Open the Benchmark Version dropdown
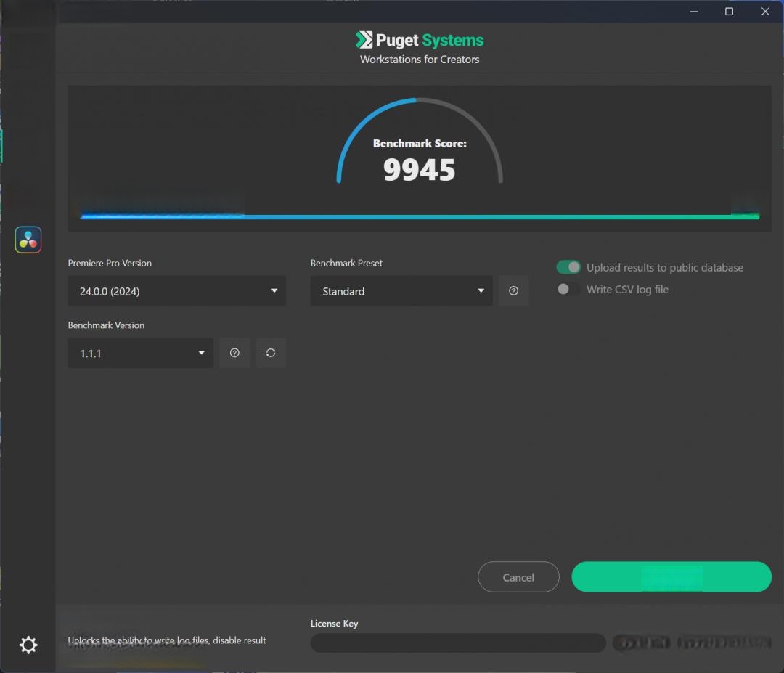 (x=141, y=353)
